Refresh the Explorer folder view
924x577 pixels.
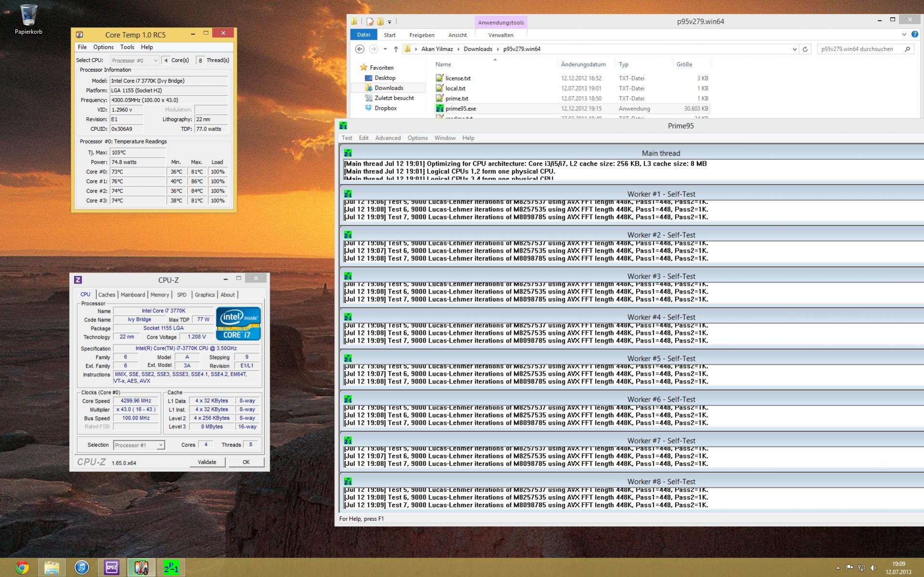tap(805, 49)
